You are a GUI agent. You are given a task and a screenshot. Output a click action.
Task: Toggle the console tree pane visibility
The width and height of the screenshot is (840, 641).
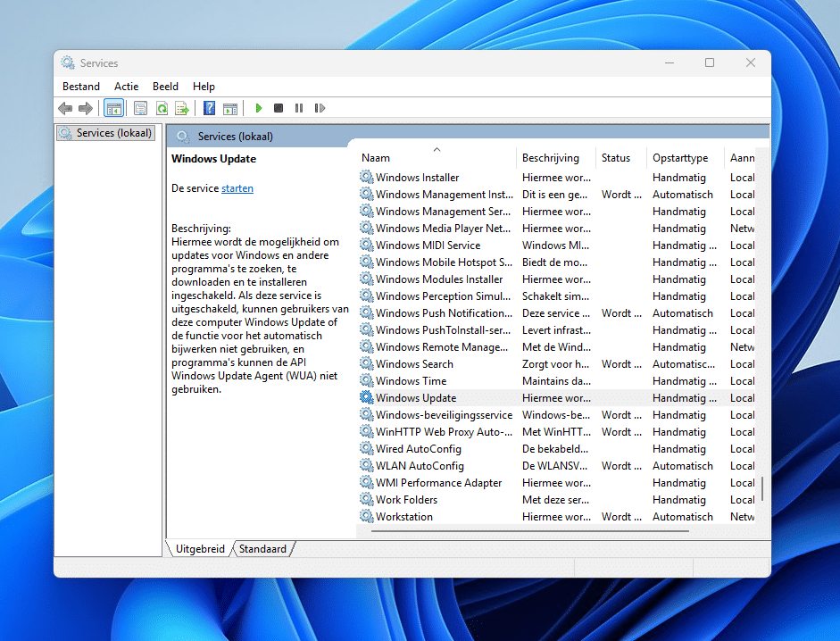(113, 107)
